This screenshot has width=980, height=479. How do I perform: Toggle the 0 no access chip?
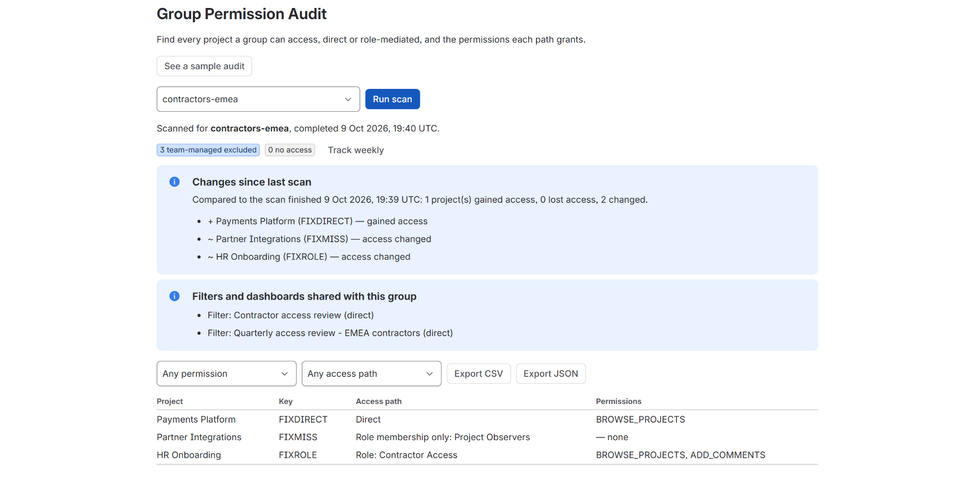tap(290, 150)
